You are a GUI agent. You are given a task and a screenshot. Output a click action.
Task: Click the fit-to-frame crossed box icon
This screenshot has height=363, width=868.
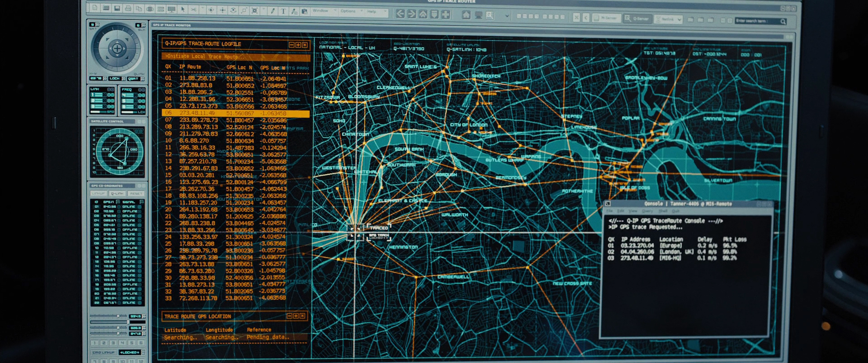[x=255, y=11]
